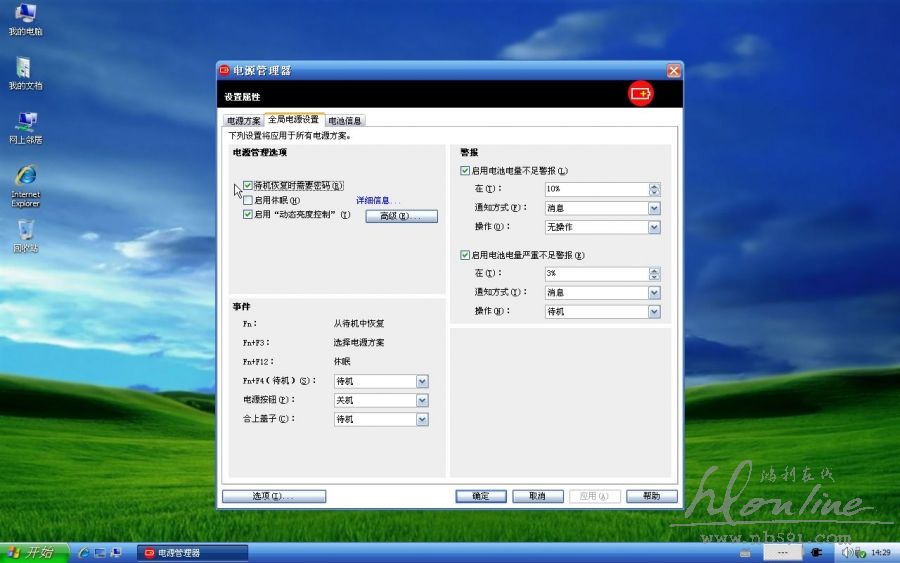Expand low battery 通知方式 dropdown set to 消息
The height and width of the screenshot is (563, 900).
point(654,208)
